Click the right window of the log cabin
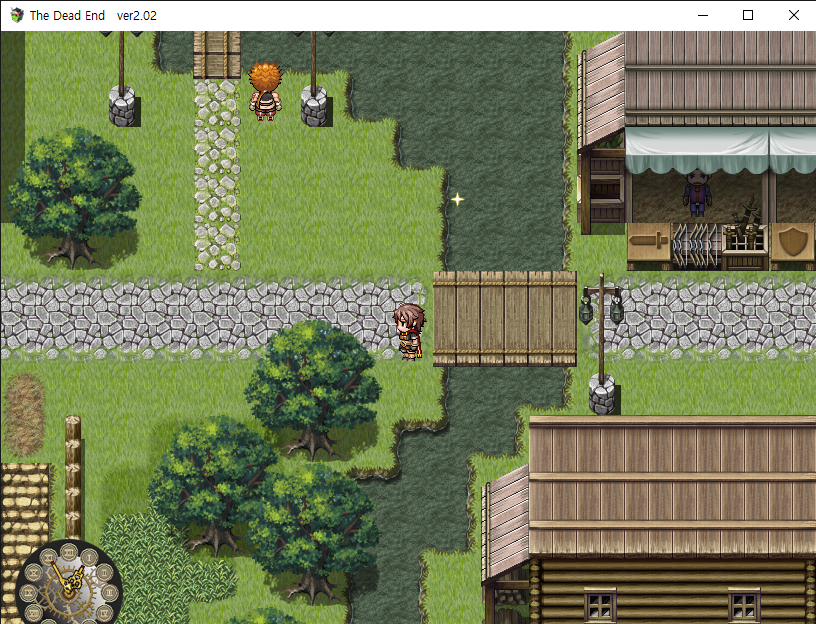The width and height of the screenshot is (816, 624). 744,605
